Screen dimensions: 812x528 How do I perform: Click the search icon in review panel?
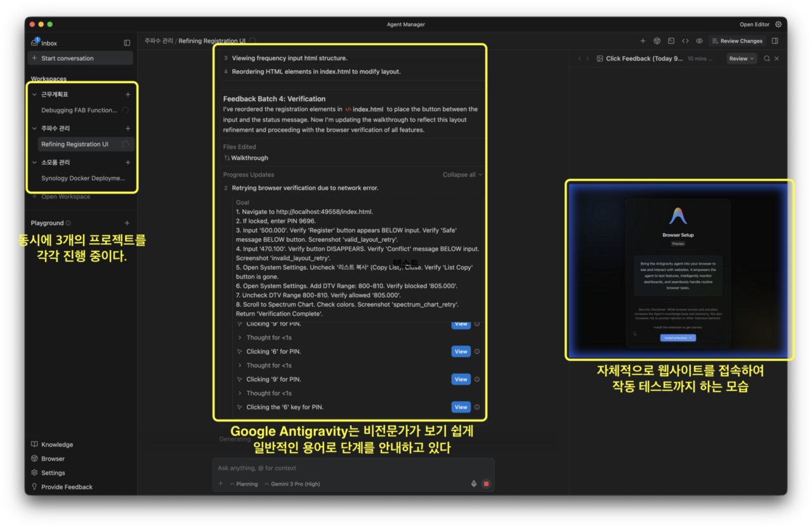tap(766, 58)
